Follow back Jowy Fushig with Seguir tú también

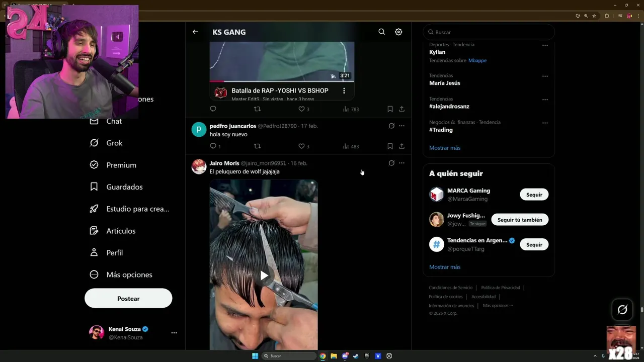tap(520, 220)
